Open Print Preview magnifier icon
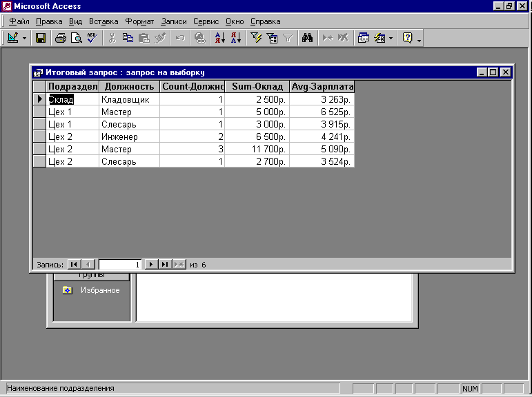Screen dimensions: 532x397 pos(77,38)
